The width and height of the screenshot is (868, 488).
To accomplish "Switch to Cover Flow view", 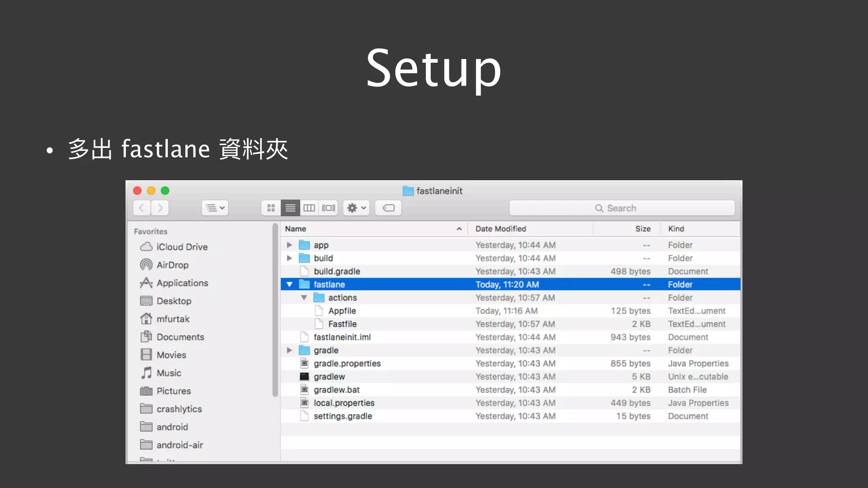I will (328, 208).
